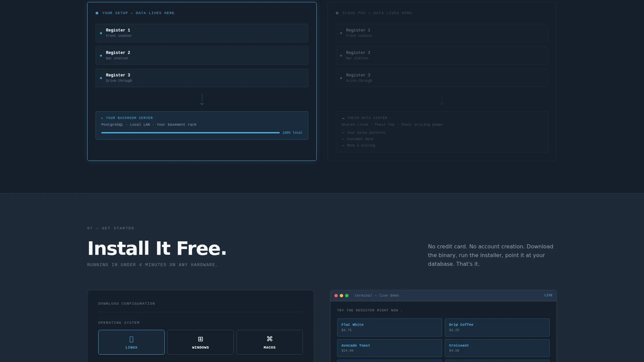Screen dimensions: 644x362
Task: Click 'CLOUD POS — DATA LIVES HERE' heading
Action: (377, 13)
